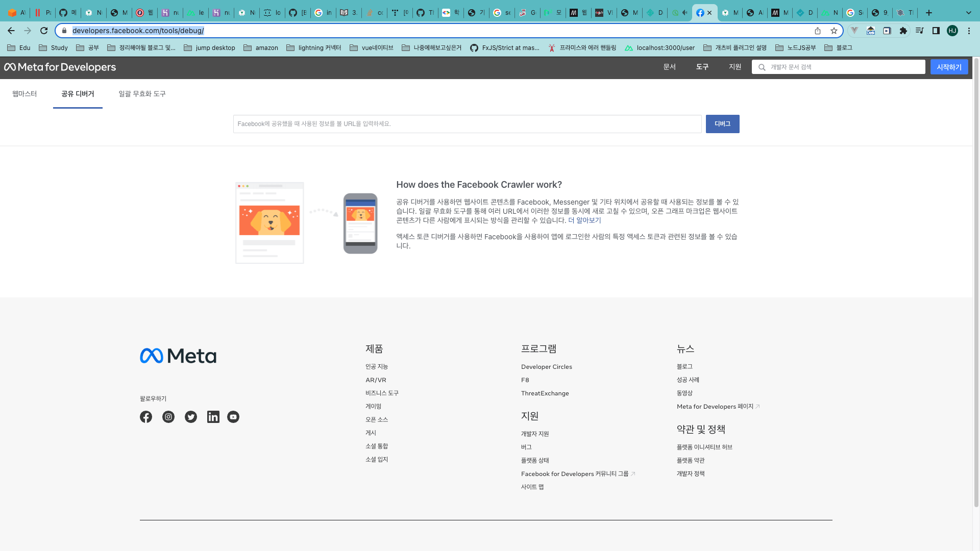This screenshot has width=980, height=551.
Task: Click the footer Facebook social icon
Action: point(146,417)
